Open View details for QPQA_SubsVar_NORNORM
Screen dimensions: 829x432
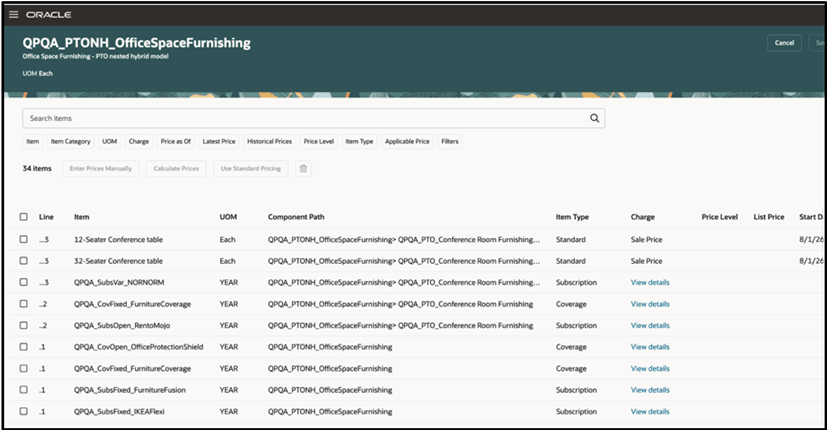[650, 282]
